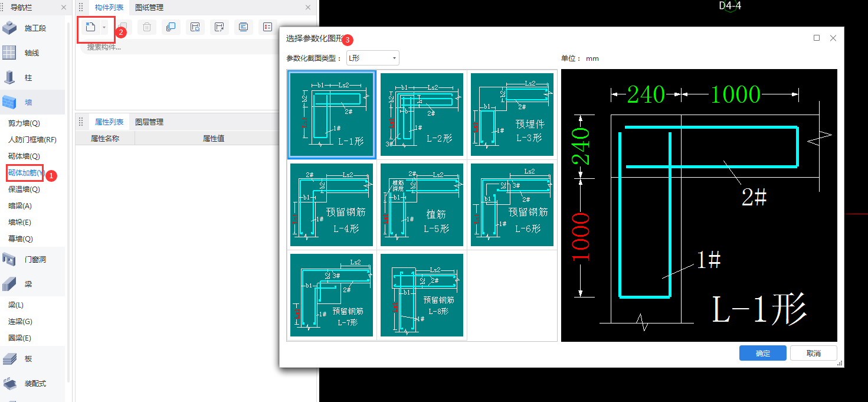The width and height of the screenshot is (868, 402).
Task: Select 保温墙(Q) item
Action: click(24, 189)
